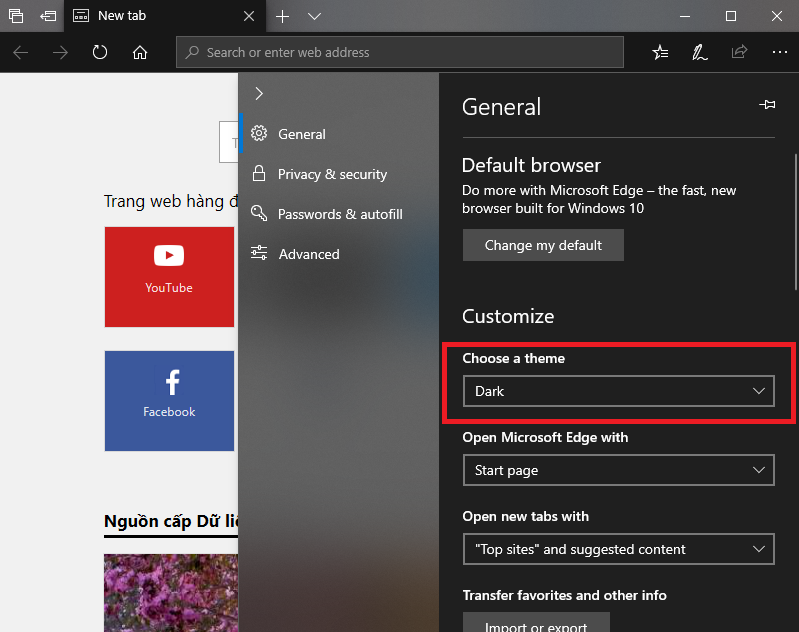Open the tabs you've set aside icon
Screen dimensions: 799x632
[x=16, y=16]
